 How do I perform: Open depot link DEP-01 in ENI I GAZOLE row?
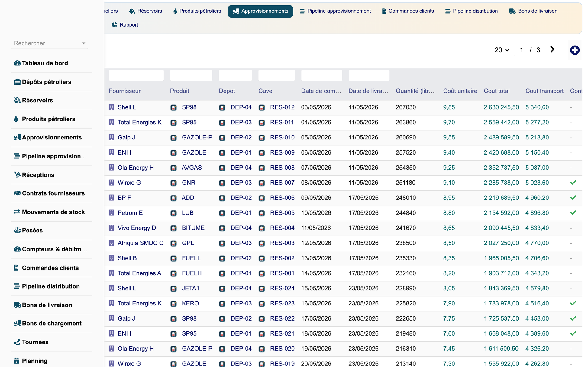coord(241,152)
